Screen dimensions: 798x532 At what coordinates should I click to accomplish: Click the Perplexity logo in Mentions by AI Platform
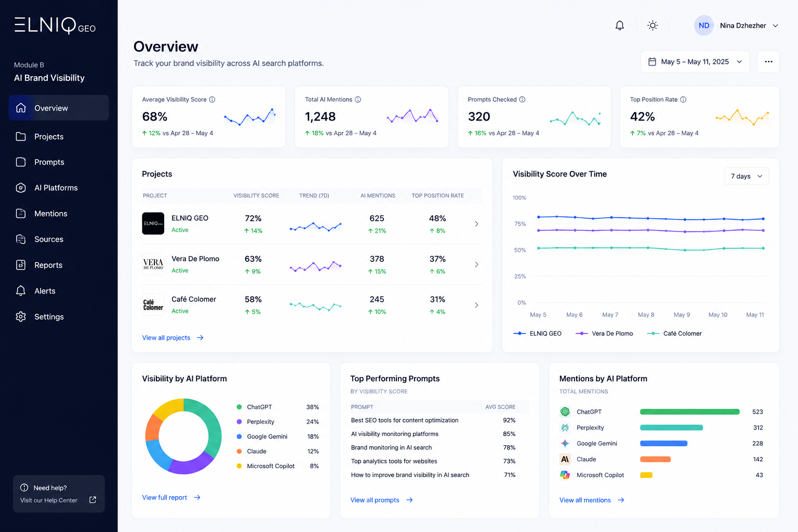point(565,428)
